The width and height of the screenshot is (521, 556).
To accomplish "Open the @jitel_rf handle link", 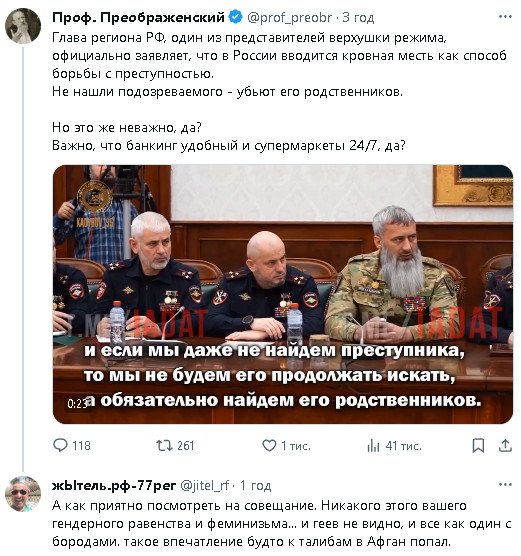I will point(205,485).
